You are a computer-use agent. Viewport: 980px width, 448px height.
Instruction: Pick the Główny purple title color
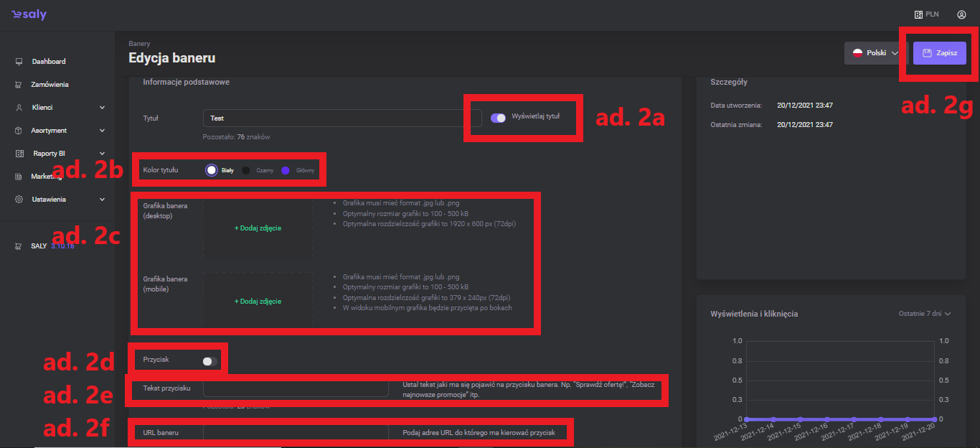[x=286, y=170]
